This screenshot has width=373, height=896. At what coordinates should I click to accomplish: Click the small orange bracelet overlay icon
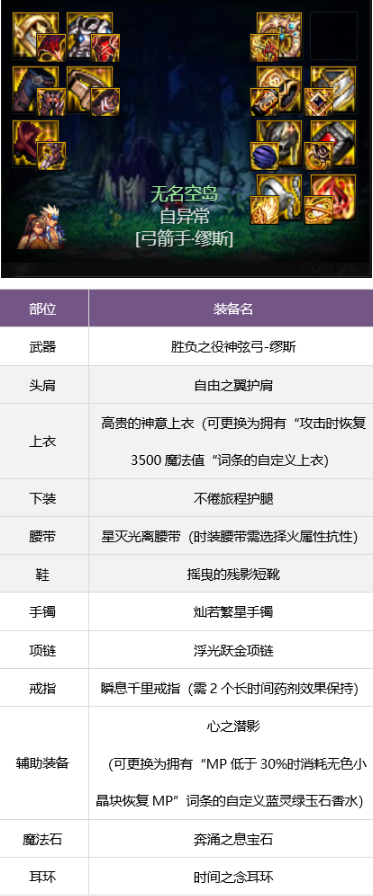[264, 102]
